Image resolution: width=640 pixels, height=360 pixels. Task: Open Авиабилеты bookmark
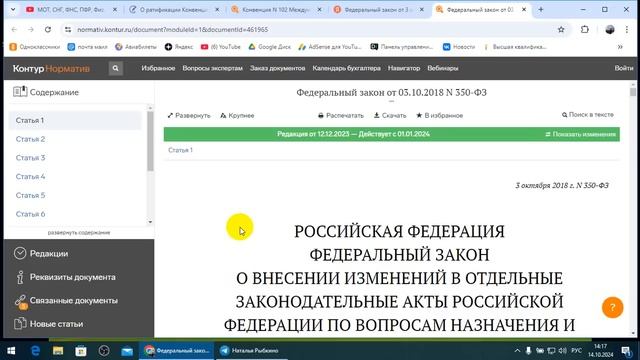pos(136,47)
